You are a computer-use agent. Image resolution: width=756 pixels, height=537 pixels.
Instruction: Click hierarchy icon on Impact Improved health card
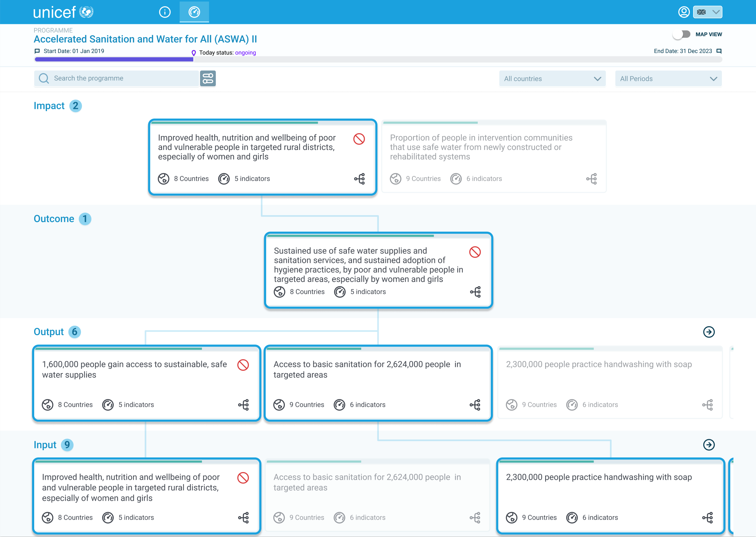coord(360,179)
